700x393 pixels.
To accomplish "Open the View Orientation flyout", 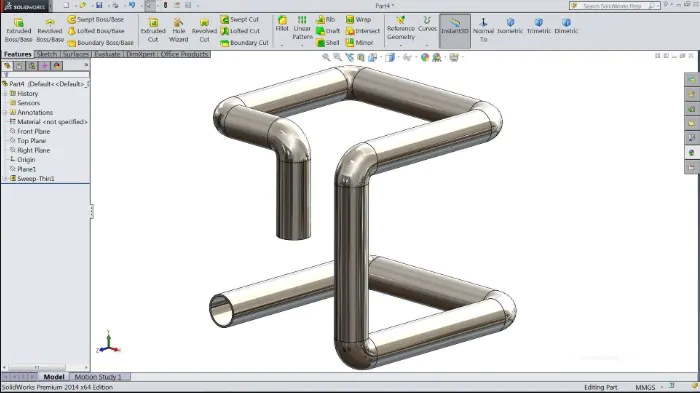I will pos(372,57).
